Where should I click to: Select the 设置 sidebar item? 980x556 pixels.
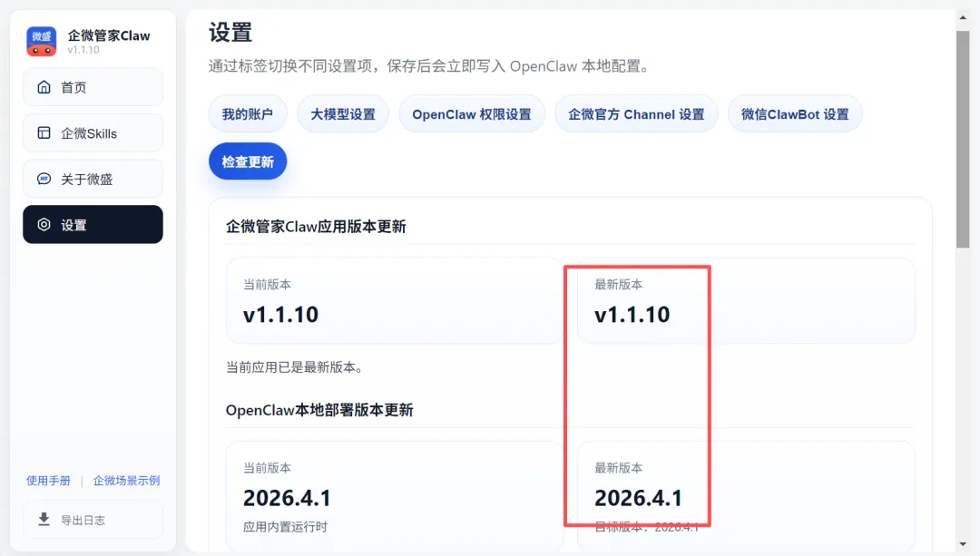point(93,224)
